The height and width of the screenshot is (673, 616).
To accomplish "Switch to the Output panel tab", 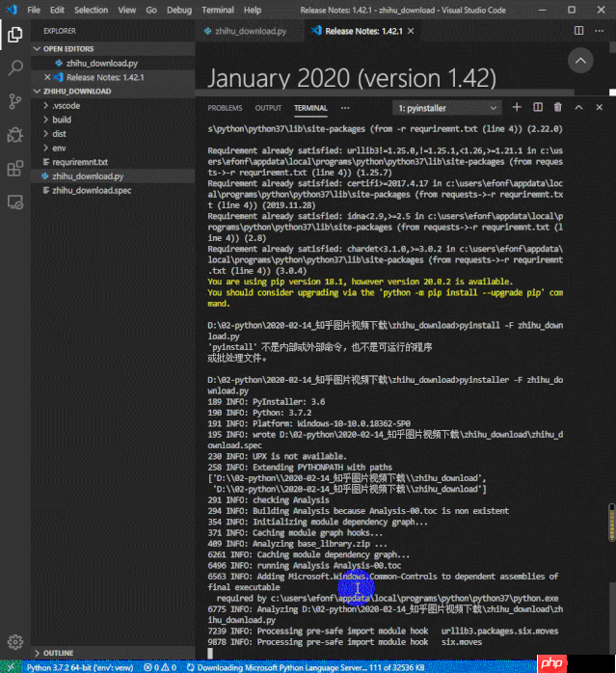I will pos(268,108).
